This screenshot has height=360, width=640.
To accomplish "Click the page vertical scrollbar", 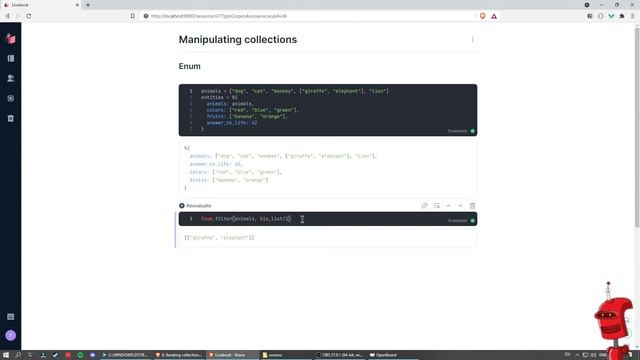I will click(x=637, y=127).
